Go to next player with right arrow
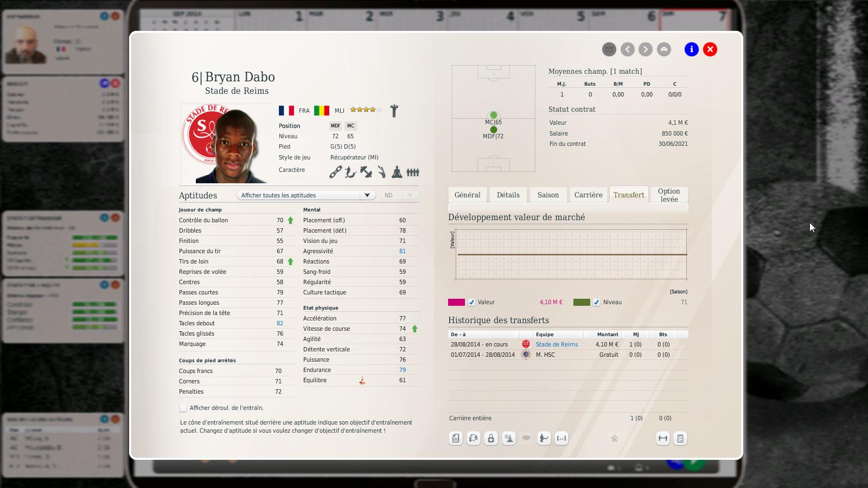This screenshot has height=488, width=868. (646, 49)
